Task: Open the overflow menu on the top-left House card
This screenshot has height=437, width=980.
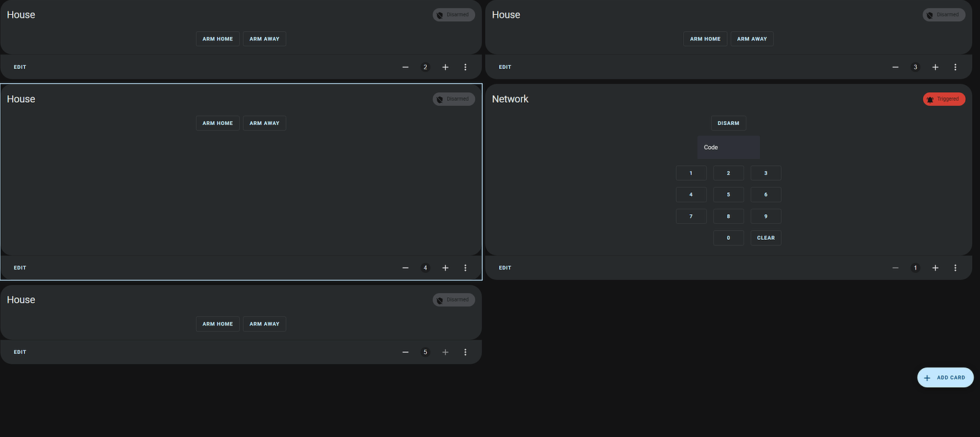Action: click(465, 67)
